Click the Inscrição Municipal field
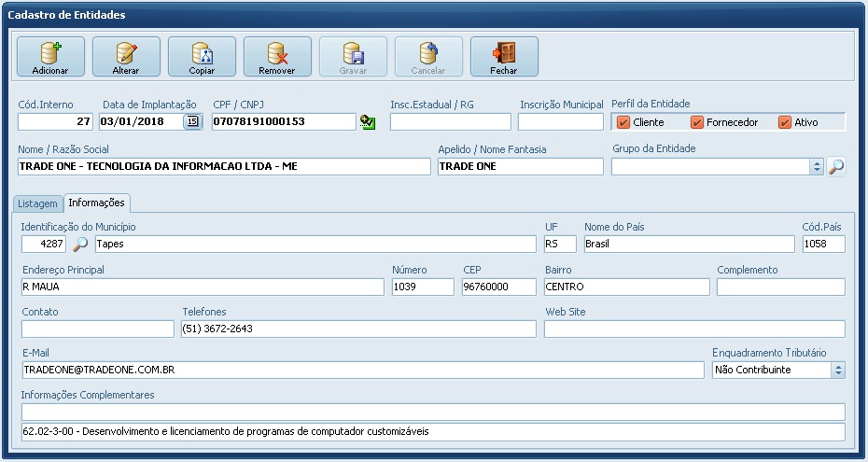The width and height of the screenshot is (868, 462). point(561,121)
